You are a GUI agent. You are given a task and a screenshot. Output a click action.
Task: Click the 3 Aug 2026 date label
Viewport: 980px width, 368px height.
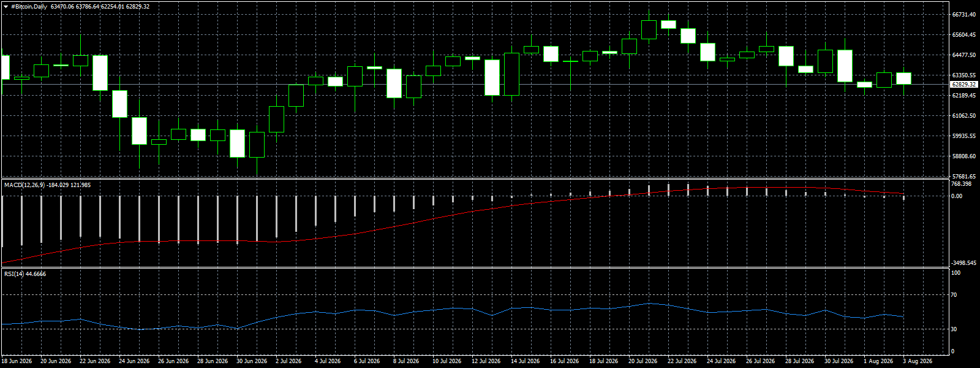point(918,361)
